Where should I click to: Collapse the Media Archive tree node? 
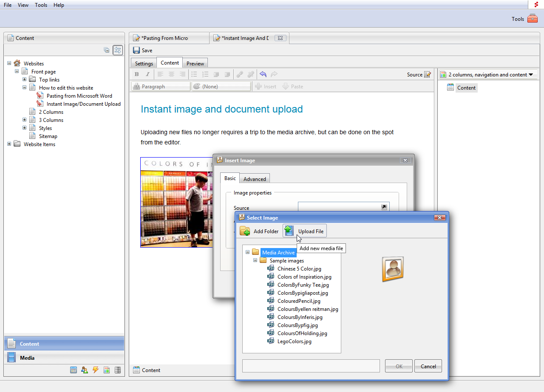[247, 252]
